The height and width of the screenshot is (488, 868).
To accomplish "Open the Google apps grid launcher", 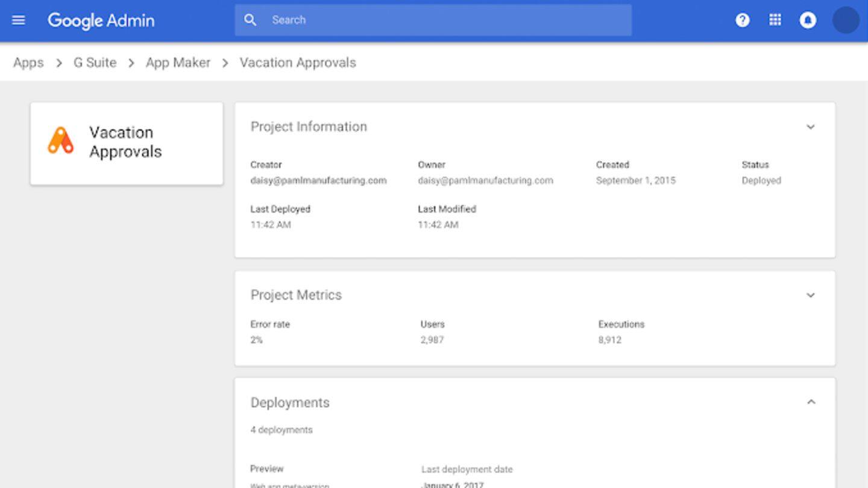I will (775, 20).
